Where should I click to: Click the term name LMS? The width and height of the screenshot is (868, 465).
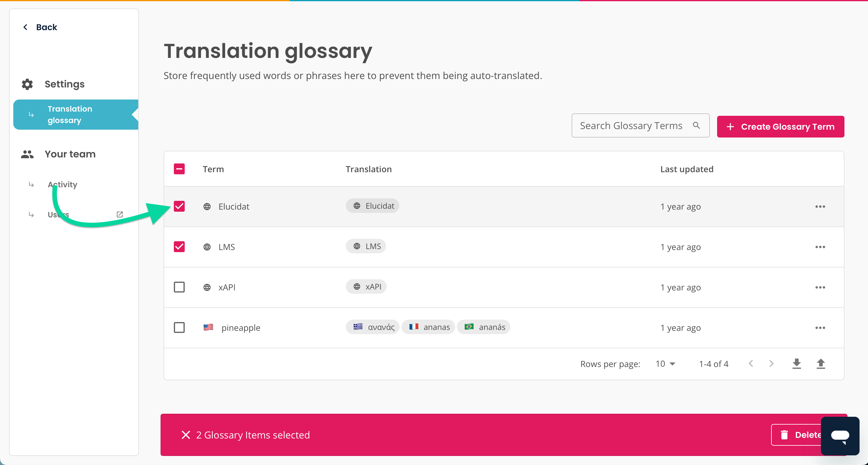coord(226,247)
